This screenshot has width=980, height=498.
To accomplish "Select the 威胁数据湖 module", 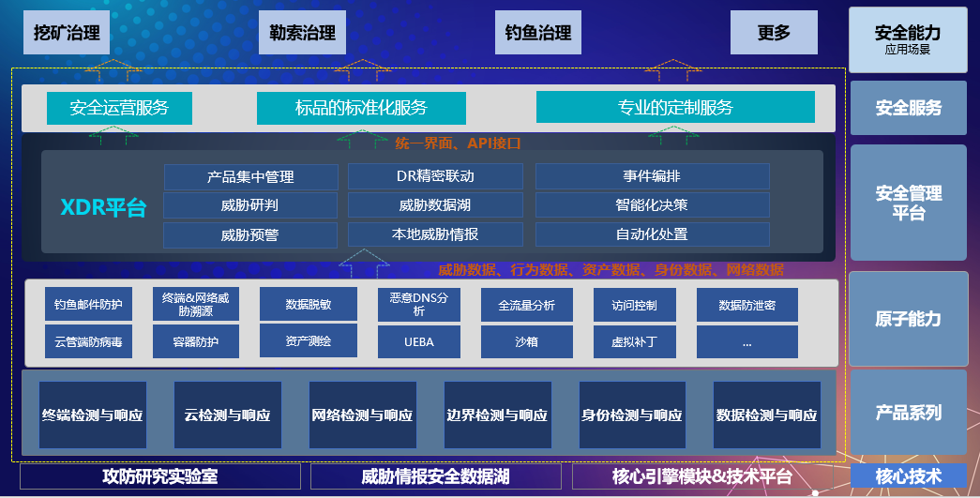I will coord(435,205).
